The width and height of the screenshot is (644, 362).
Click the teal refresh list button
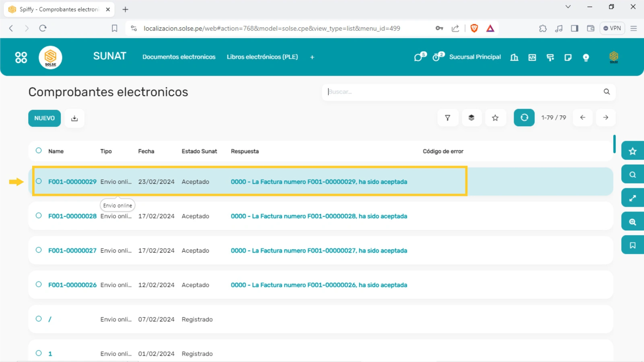click(524, 118)
